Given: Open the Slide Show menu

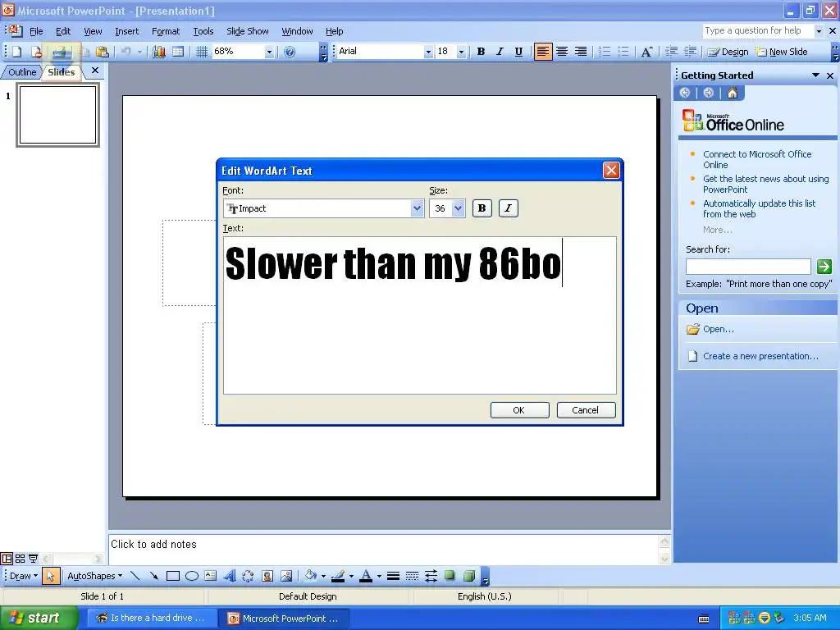Looking at the screenshot, I should 248,32.
